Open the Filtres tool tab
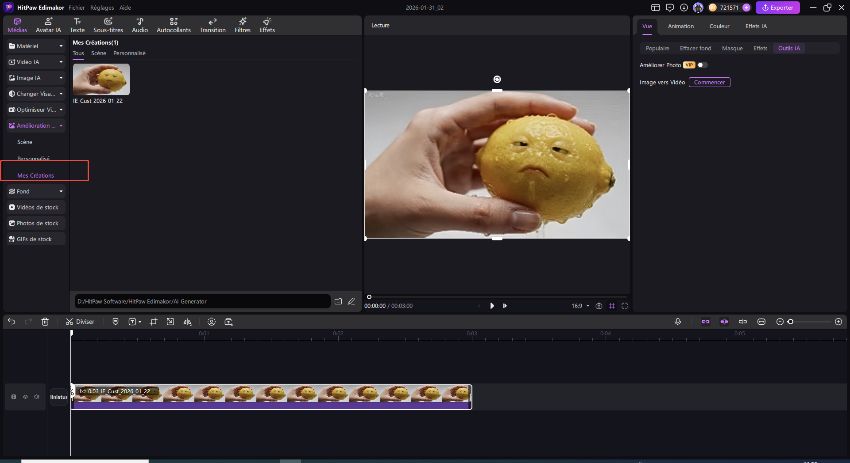850x463 pixels. [x=242, y=25]
